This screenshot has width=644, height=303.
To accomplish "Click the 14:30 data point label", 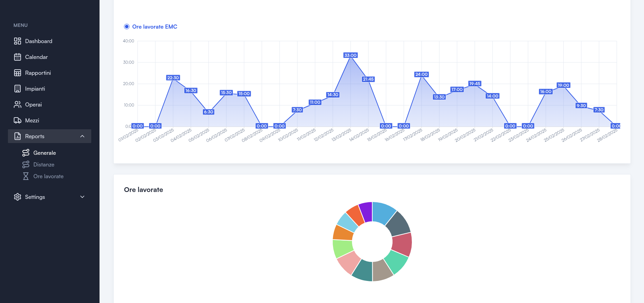I will coord(333,94).
